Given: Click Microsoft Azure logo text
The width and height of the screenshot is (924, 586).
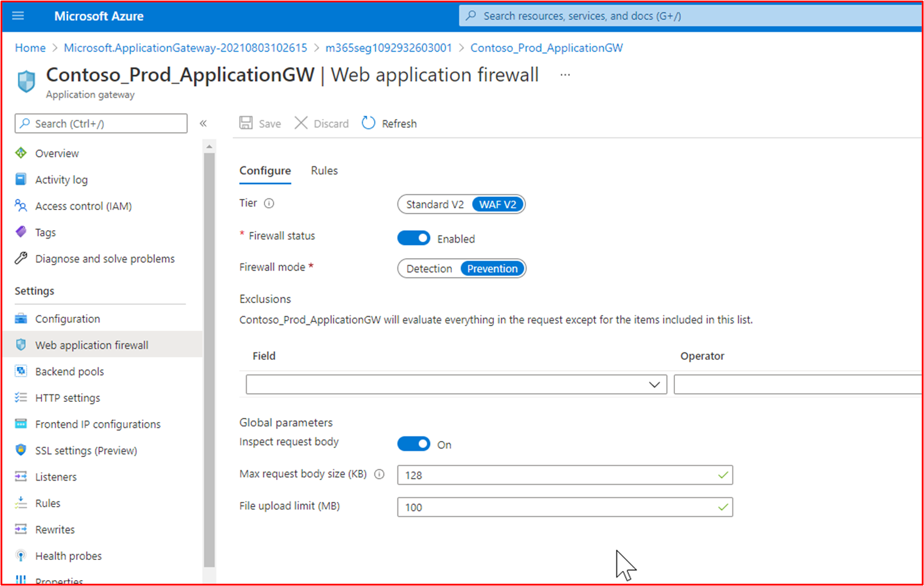Looking at the screenshot, I should (99, 16).
